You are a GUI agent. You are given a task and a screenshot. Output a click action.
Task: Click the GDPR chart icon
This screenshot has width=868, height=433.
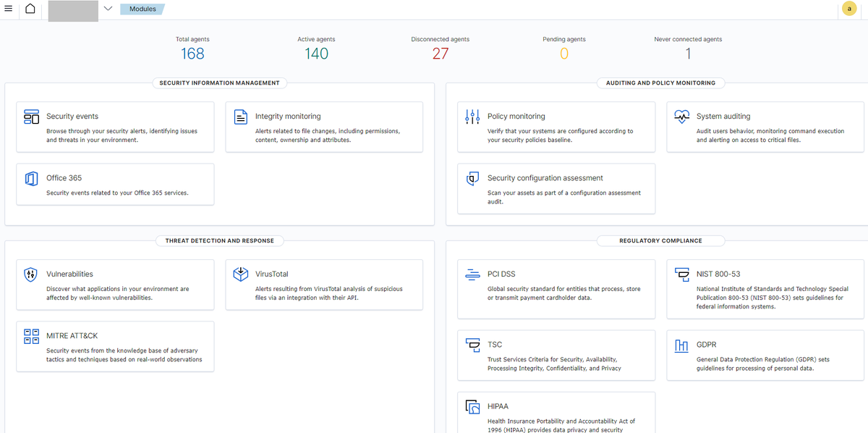click(681, 345)
